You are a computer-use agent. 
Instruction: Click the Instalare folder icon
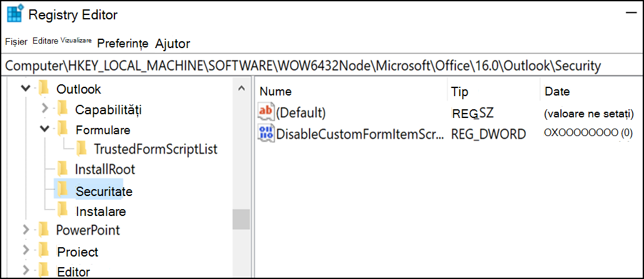pyautogui.click(x=63, y=209)
